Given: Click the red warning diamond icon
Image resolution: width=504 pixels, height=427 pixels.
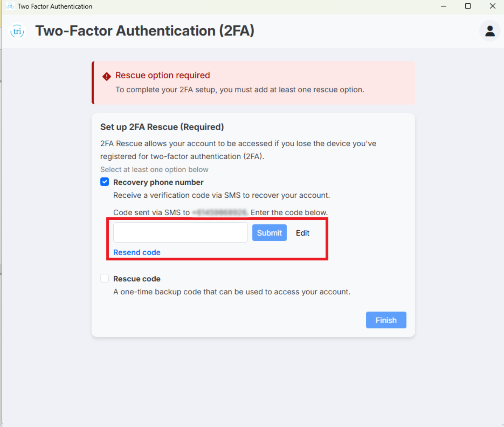Looking at the screenshot, I should [106, 76].
